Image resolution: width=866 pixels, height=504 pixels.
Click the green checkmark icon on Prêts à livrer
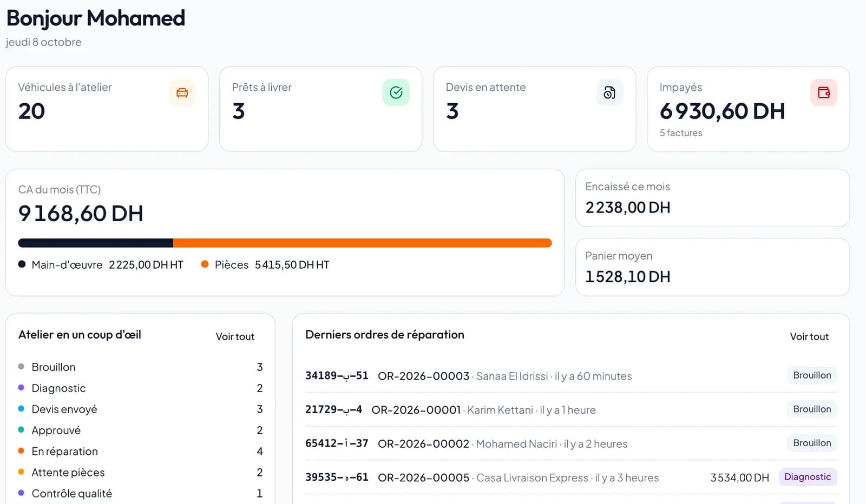(x=396, y=92)
